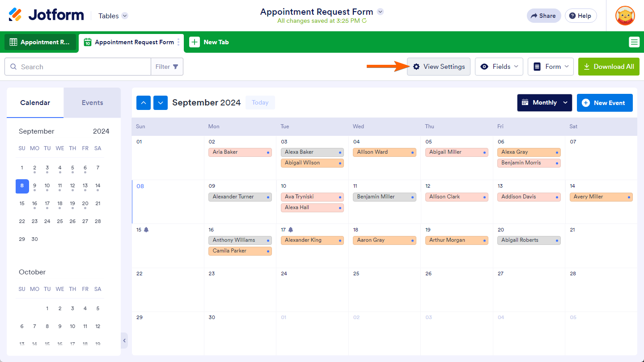This screenshot has width=644, height=362.
Task: Open the hamburger menu in the green tab bar
Action: [634, 42]
